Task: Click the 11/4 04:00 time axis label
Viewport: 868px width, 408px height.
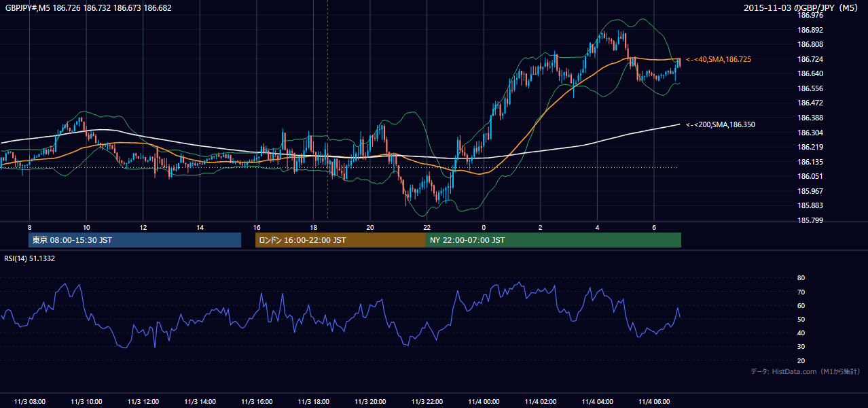Action: (x=597, y=402)
